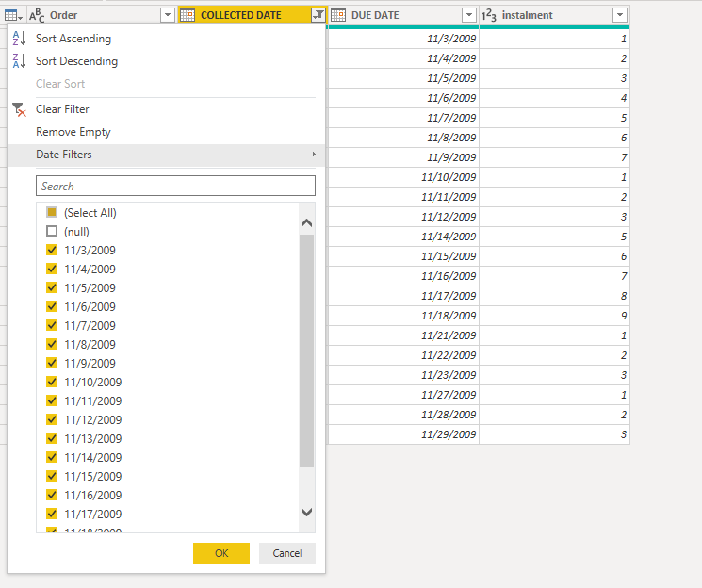This screenshot has width=702, height=588.
Task: Uncheck the 11/11/2009 checkbox
Action: pyautogui.click(x=52, y=400)
